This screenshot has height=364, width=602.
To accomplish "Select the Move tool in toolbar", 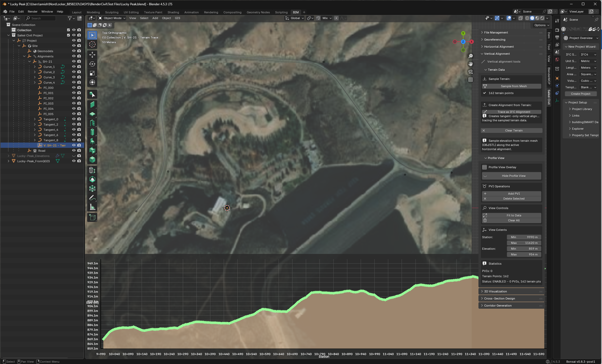I will tap(92, 55).
